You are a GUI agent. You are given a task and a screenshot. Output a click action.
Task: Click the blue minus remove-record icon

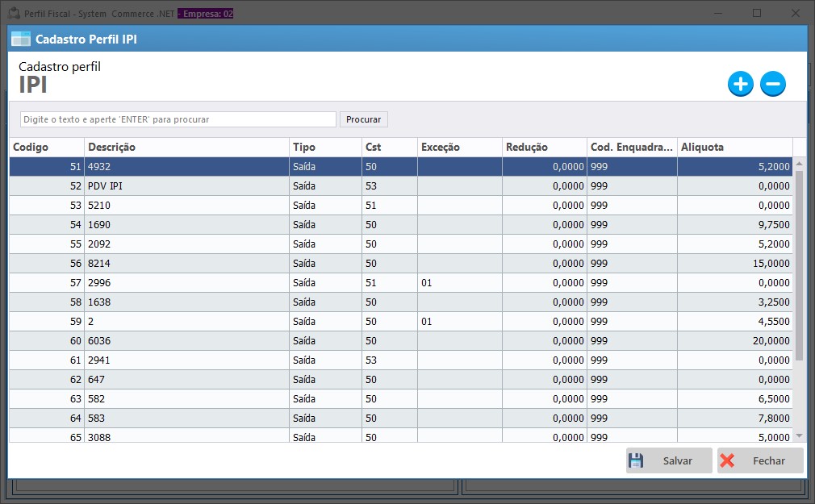coord(772,84)
